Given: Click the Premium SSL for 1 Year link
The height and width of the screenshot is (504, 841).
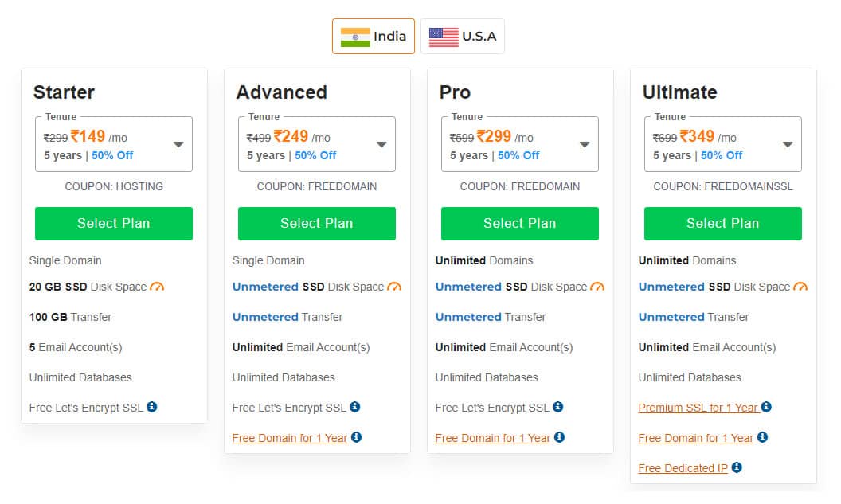Looking at the screenshot, I should [x=698, y=407].
